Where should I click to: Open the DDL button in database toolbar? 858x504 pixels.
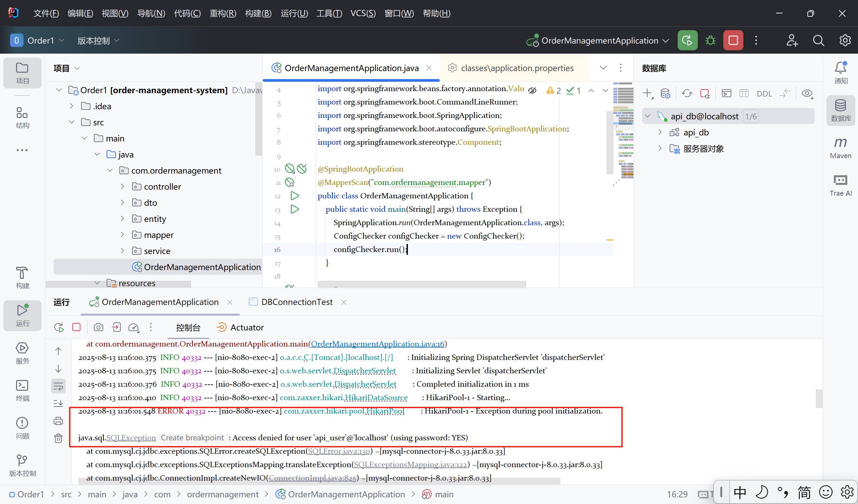click(764, 93)
